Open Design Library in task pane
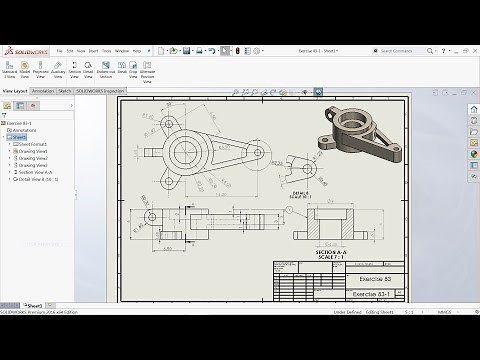480x360 pixels. click(474, 120)
